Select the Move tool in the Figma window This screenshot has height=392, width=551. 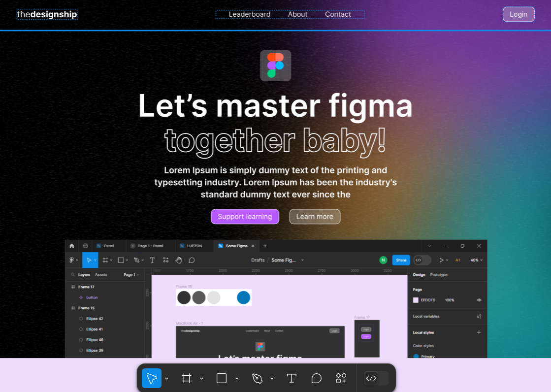coord(89,260)
